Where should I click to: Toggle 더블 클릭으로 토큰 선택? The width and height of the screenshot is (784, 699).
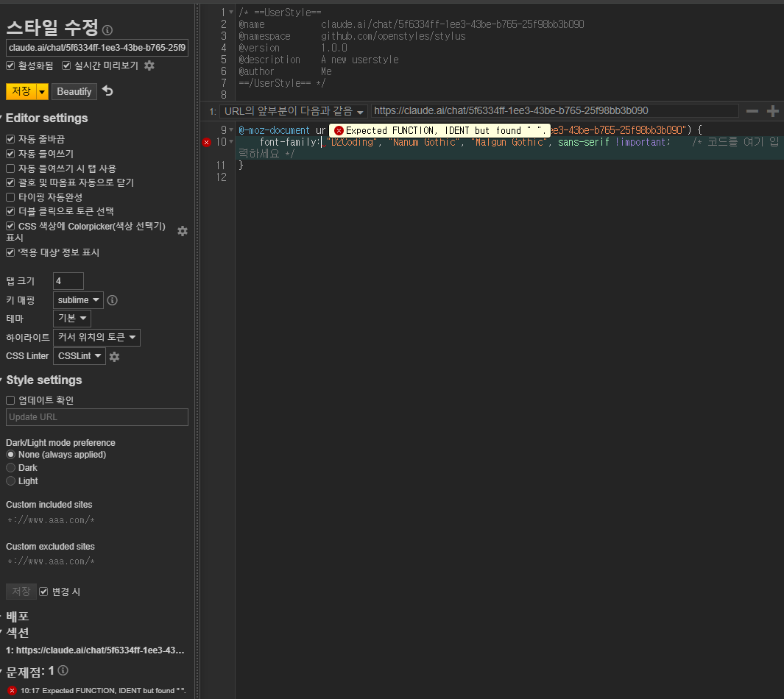click(x=10, y=211)
